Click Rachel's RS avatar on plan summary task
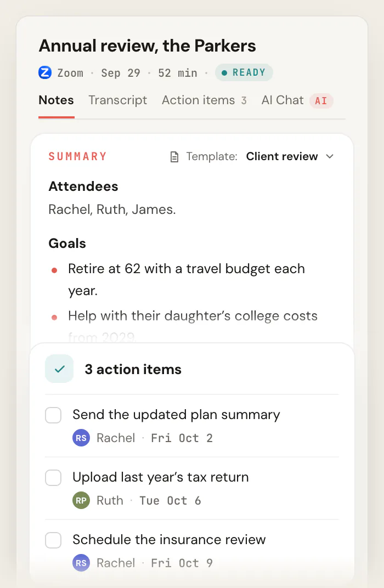 coord(81,438)
